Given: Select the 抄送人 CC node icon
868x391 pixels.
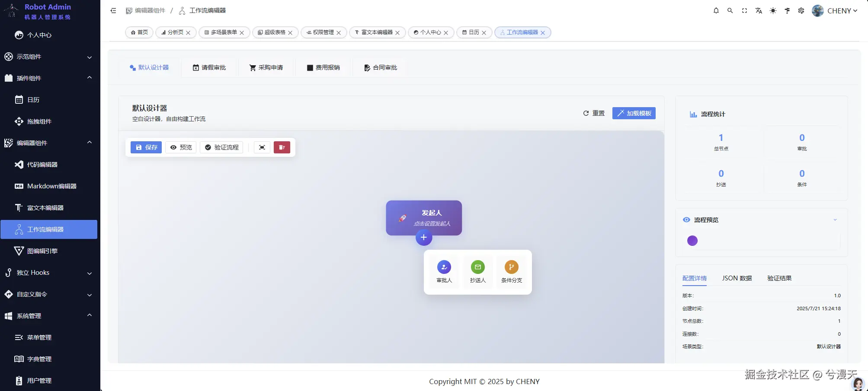Looking at the screenshot, I should point(477,267).
